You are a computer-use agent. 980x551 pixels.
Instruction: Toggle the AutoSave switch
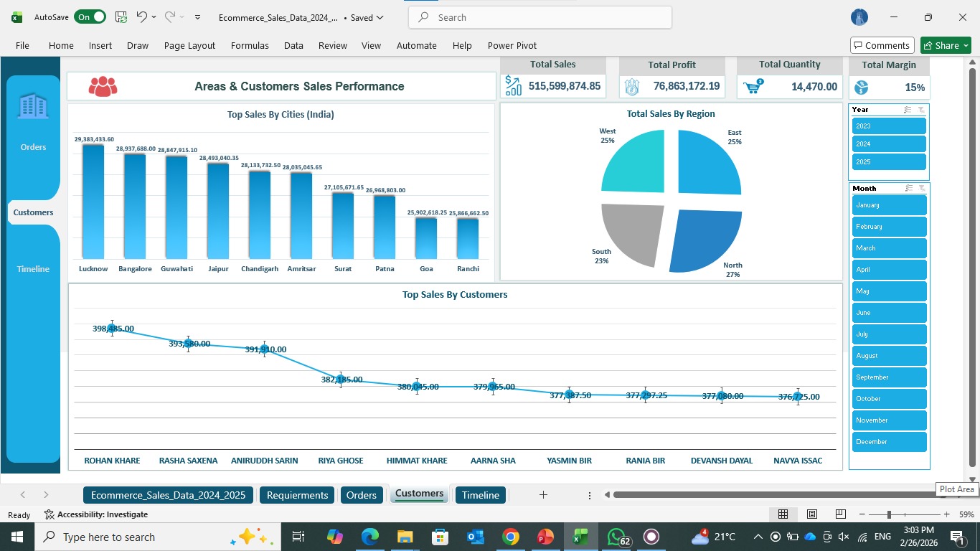(x=90, y=17)
